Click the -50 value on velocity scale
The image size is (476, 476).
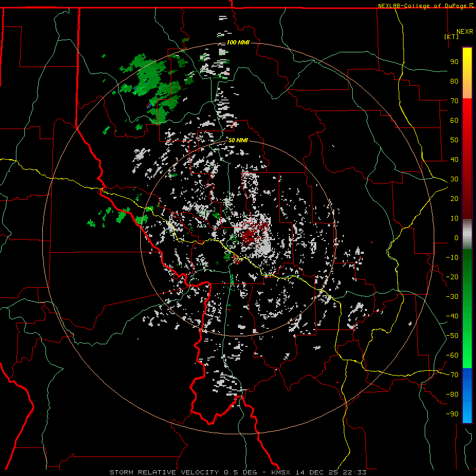(x=452, y=336)
